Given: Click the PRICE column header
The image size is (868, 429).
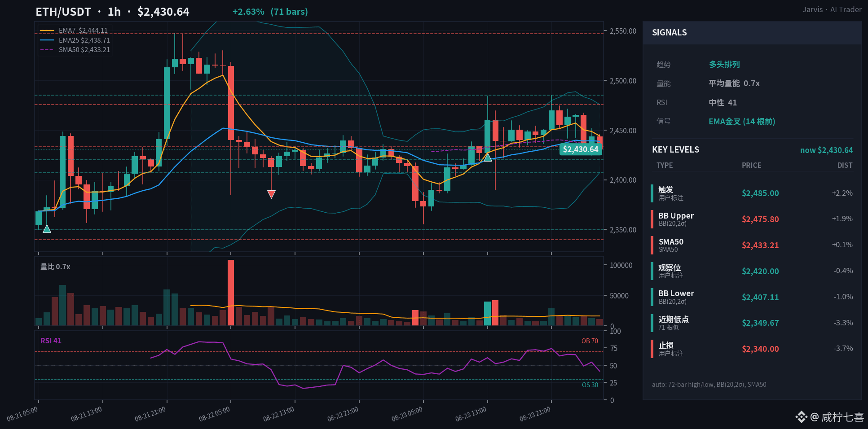Looking at the screenshot, I should click(x=751, y=165).
